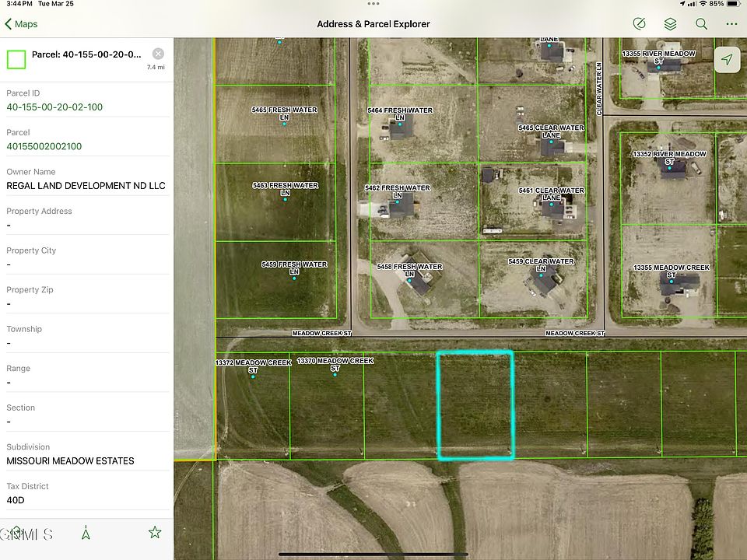Tap the 13355 MEADOW CREEK ST address label
This screenshot has height=560, width=747.
[672, 271]
